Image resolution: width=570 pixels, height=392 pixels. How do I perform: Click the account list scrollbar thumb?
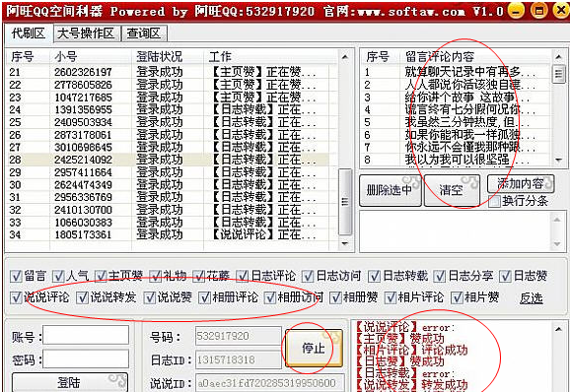(345, 202)
